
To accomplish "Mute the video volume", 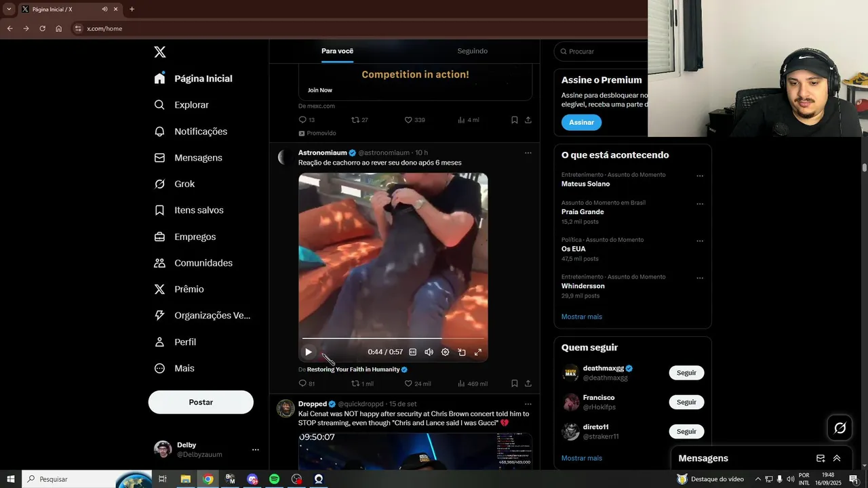I will tap(429, 352).
